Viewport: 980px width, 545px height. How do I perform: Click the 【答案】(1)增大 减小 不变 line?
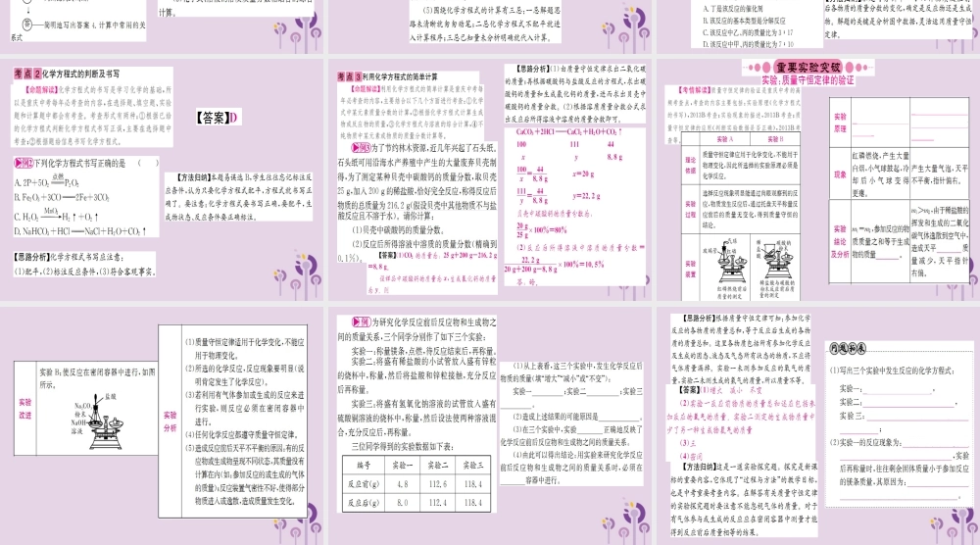pos(720,390)
